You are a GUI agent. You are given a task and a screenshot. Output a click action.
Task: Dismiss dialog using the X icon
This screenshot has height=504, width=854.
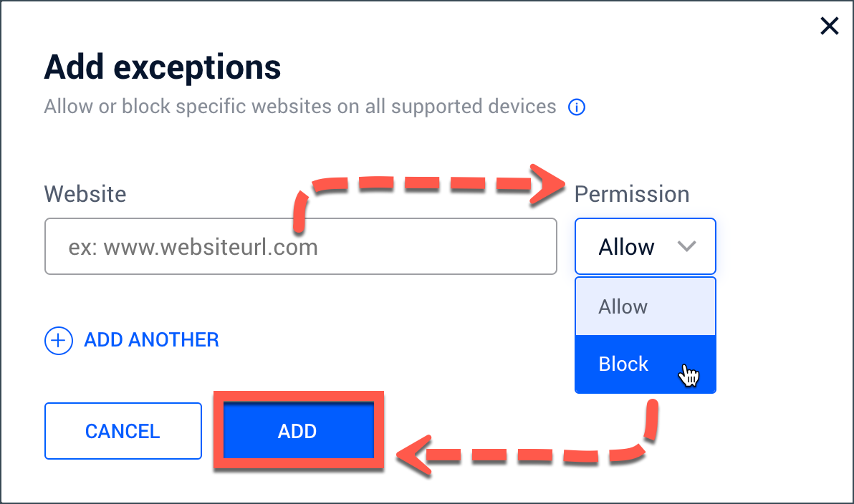pyautogui.click(x=829, y=26)
